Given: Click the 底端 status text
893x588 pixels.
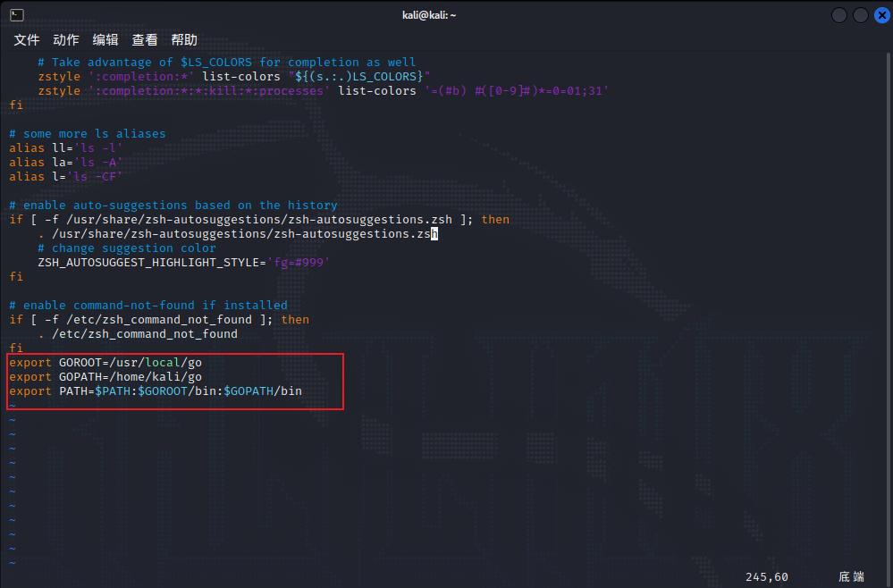Looking at the screenshot, I should 851,576.
